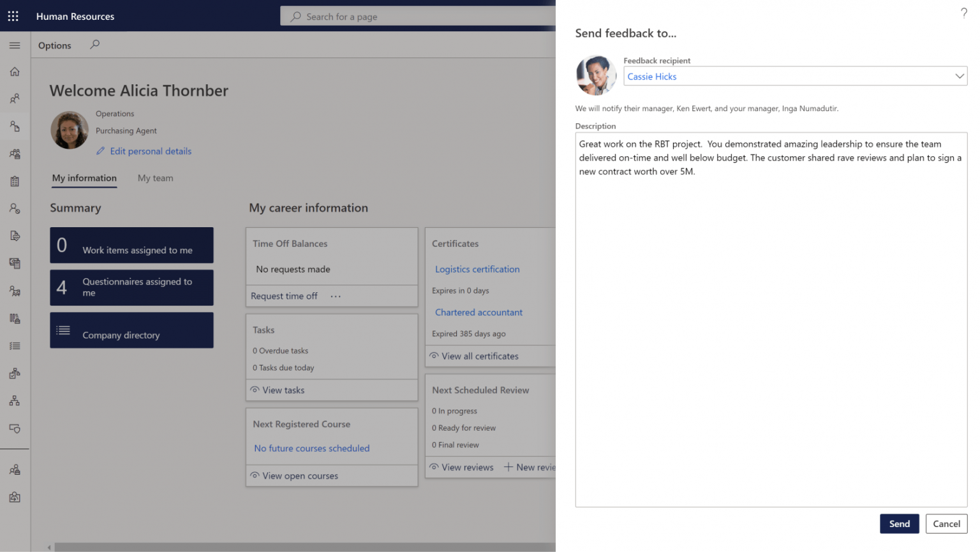Collapse the navigation pane with hamburger icon
Screen dimensions: 980x552
coord(14,45)
